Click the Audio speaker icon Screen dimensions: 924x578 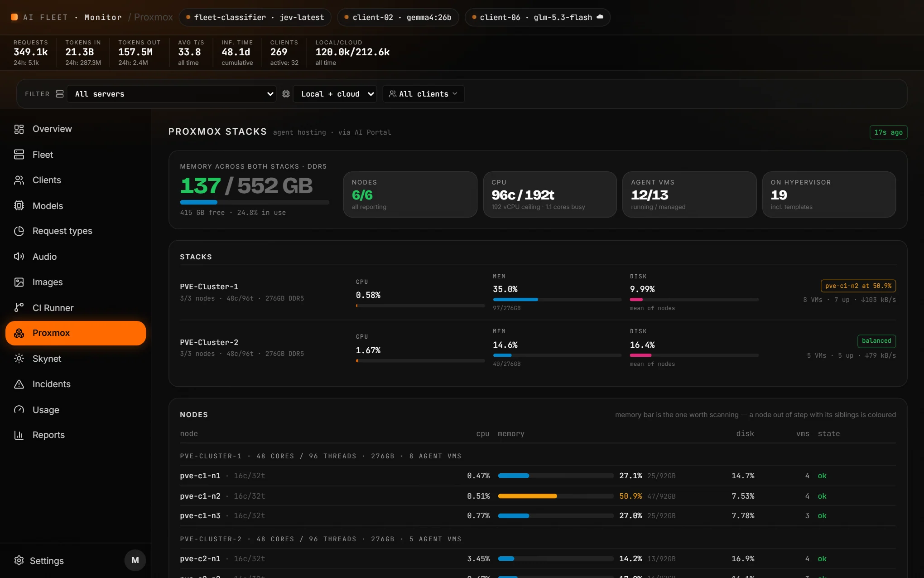coord(19,257)
